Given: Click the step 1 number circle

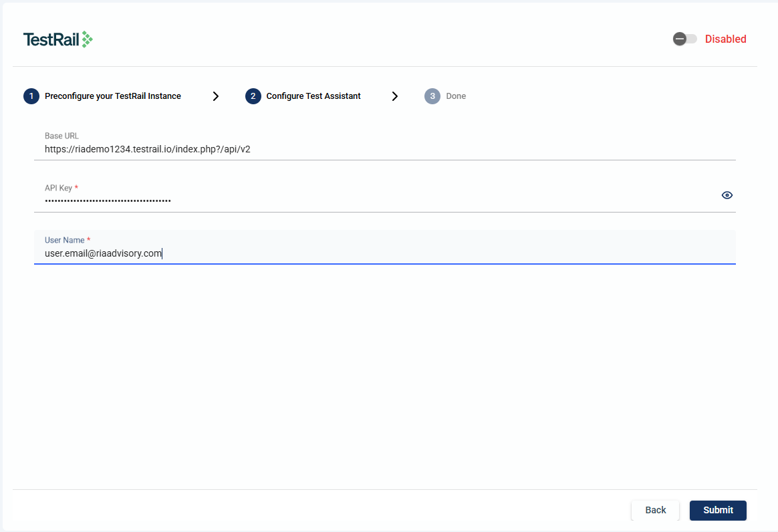Looking at the screenshot, I should pyautogui.click(x=31, y=96).
